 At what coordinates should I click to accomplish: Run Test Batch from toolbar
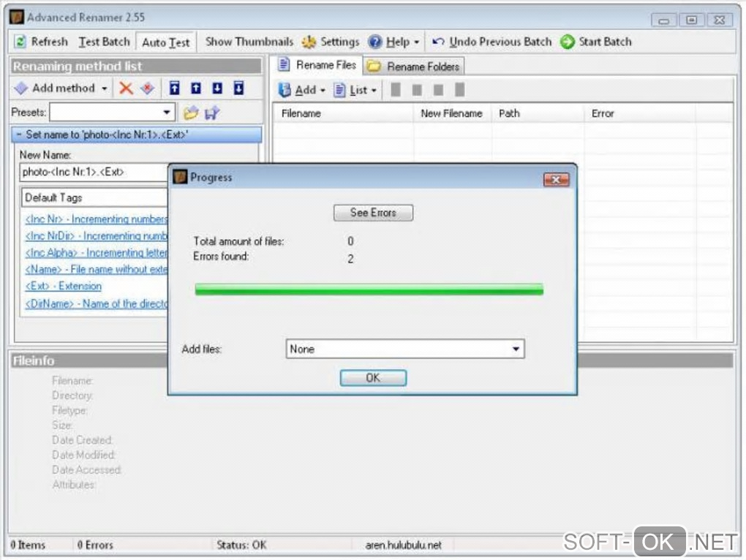click(104, 42)
